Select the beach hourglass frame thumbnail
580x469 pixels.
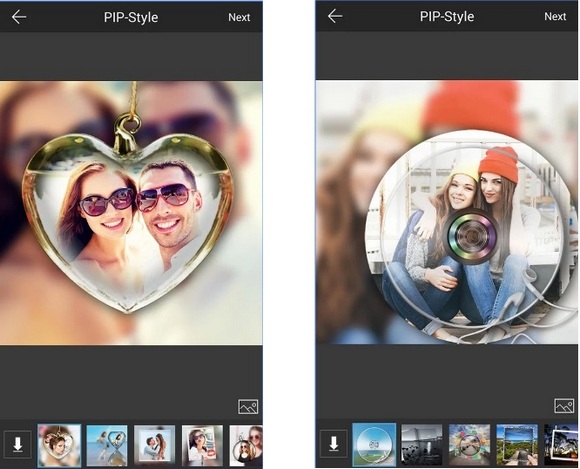107,445
